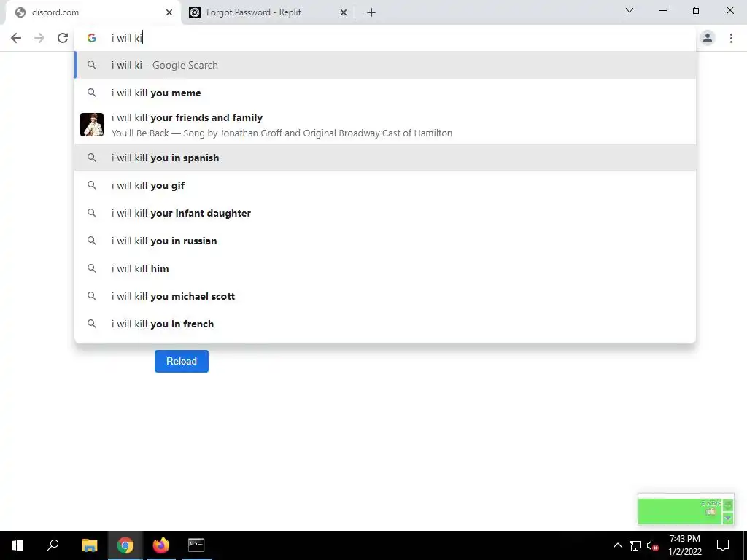The image size is (747, 560).
Task: Open a new tab with the plus button
Action: (371, 12)
